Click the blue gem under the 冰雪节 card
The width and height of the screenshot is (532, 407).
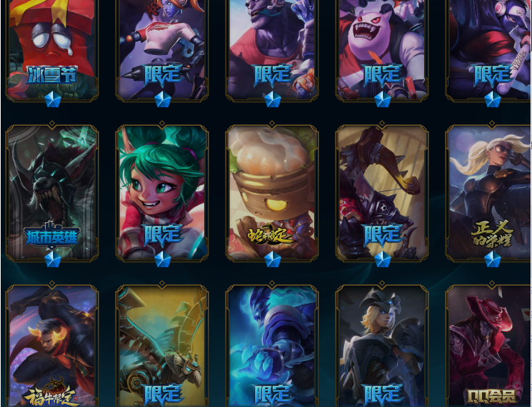pos(53,99)
